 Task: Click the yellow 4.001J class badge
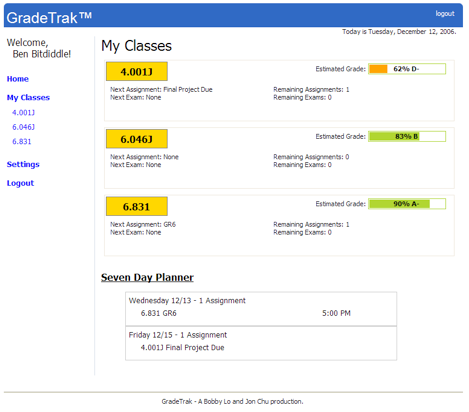point(137,71)
